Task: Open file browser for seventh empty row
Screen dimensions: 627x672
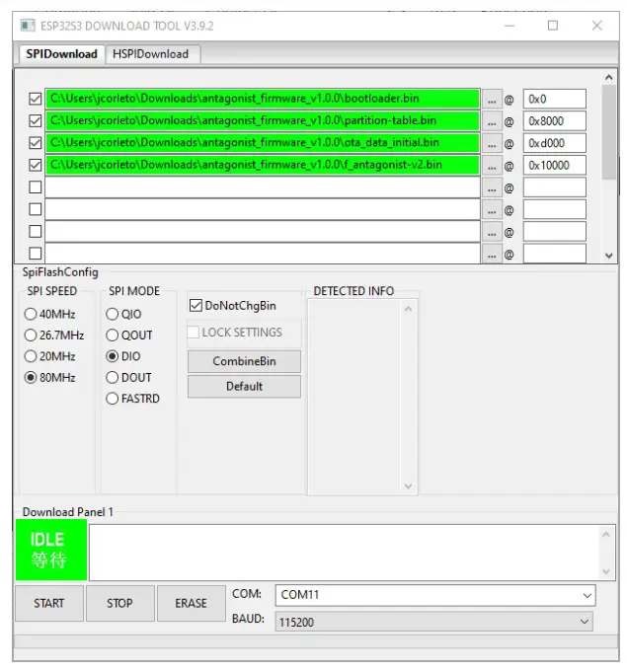Action: point(492,232)
